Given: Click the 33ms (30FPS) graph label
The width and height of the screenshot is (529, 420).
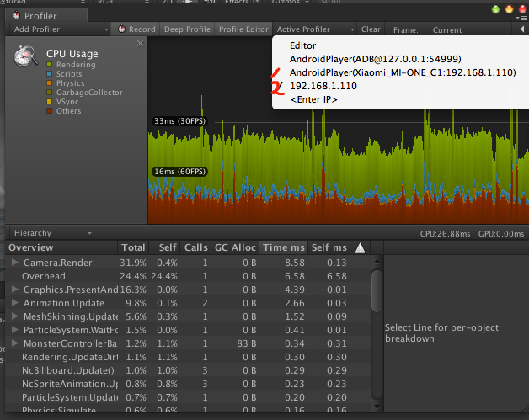Looking at the screenshot, I should coord(179,121).
